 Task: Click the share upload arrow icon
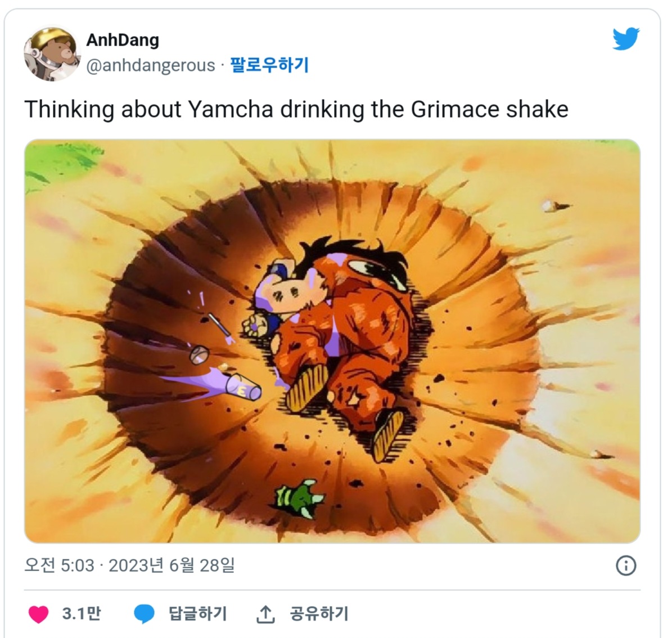(x=265, y=614)
